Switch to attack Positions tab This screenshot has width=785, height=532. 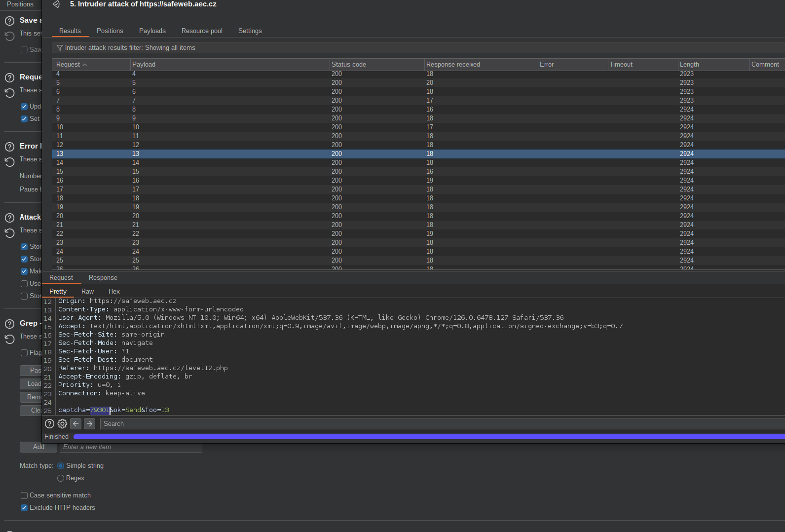(110, 31)
